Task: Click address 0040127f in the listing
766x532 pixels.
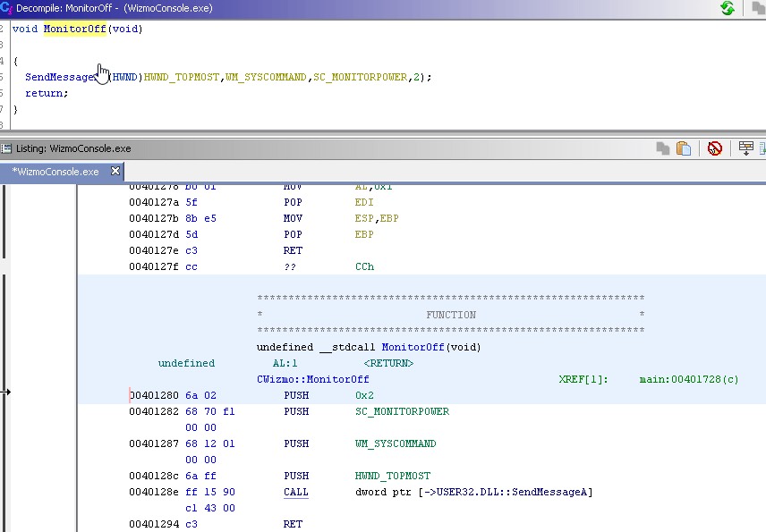Action: click(x=154, y=266)
